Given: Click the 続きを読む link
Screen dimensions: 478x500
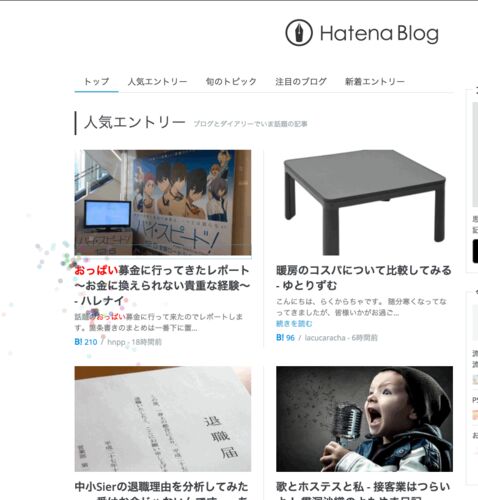Looking at the screenshot, I should click(x=294, y=324).
